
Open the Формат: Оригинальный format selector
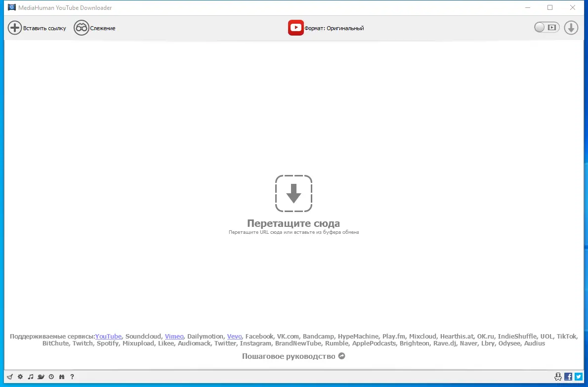pyautogui.click(x=326, y=28)
